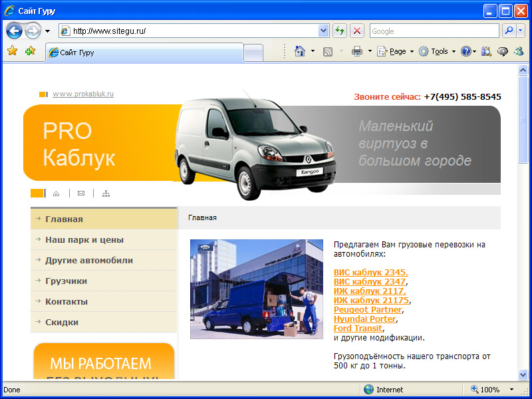Follow the Hyundai Porter link
The image size is (532, 399).
tap(364, 319)
